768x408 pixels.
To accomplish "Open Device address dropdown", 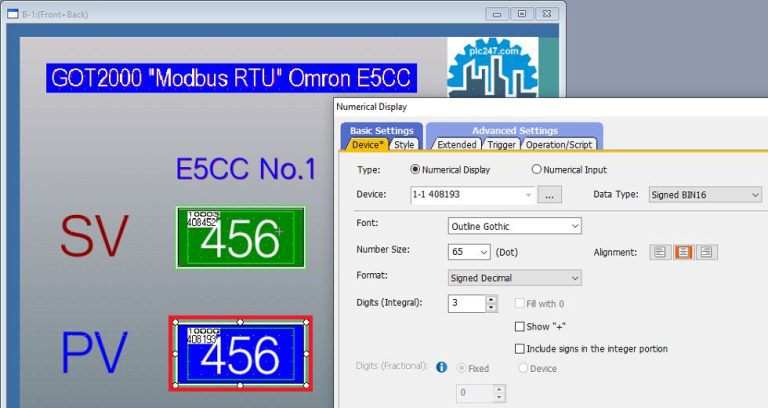I will (x=528, y=194).
